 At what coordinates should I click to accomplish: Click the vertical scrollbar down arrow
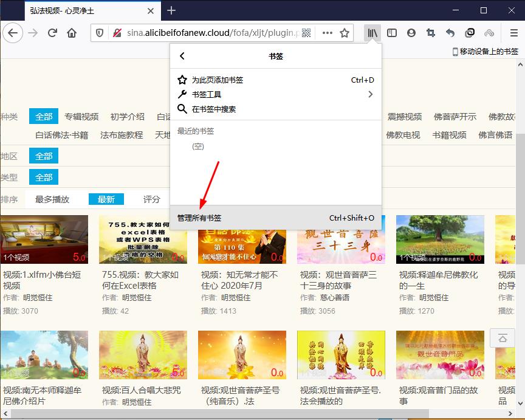pos(520,404)
